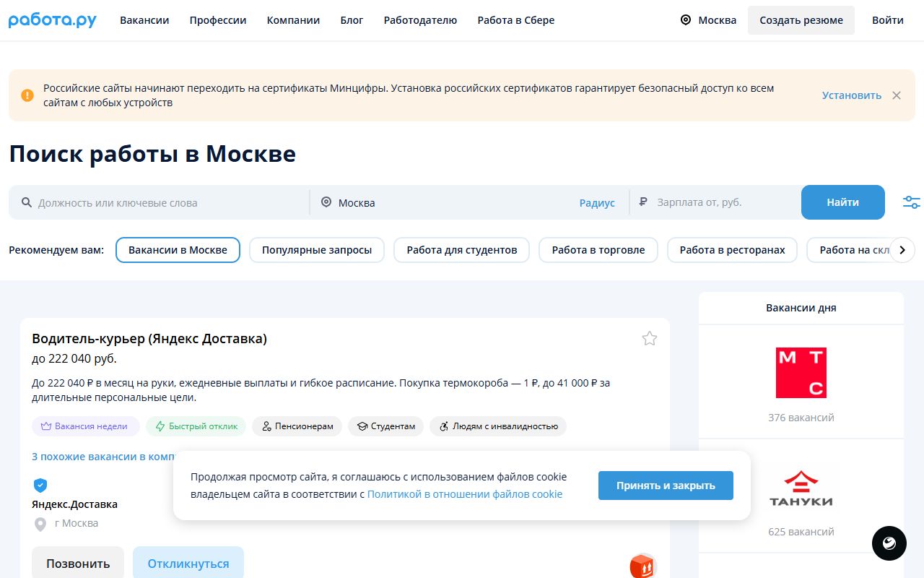
Task: Click the Войти login button
Action: point(888,20)
